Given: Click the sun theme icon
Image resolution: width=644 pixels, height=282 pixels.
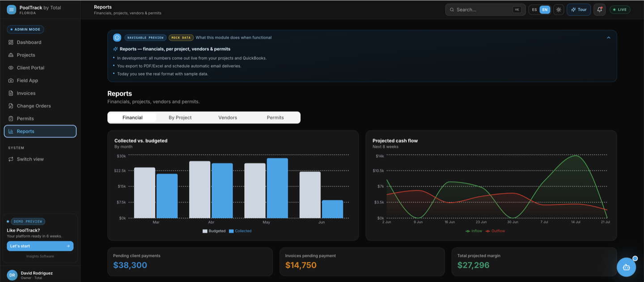Looking at the screenshot, I should [559, 9].
